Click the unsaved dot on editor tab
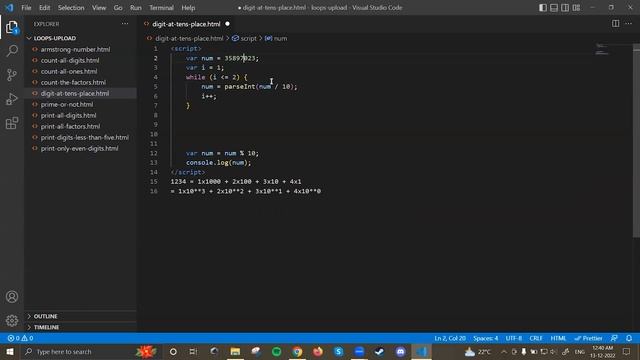This screenshot has width=640, height=360. [x=227, y=24]
